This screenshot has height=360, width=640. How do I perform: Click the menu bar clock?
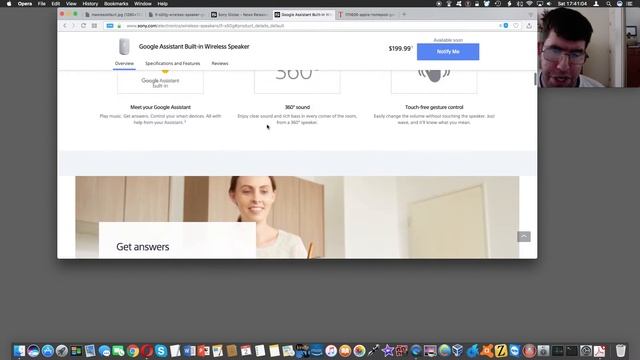pos(572,4)
